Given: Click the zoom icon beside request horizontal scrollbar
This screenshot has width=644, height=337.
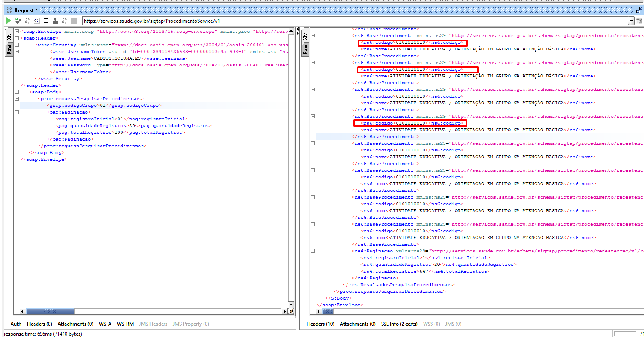Looking at the screenshot, I should pos(291,311).
